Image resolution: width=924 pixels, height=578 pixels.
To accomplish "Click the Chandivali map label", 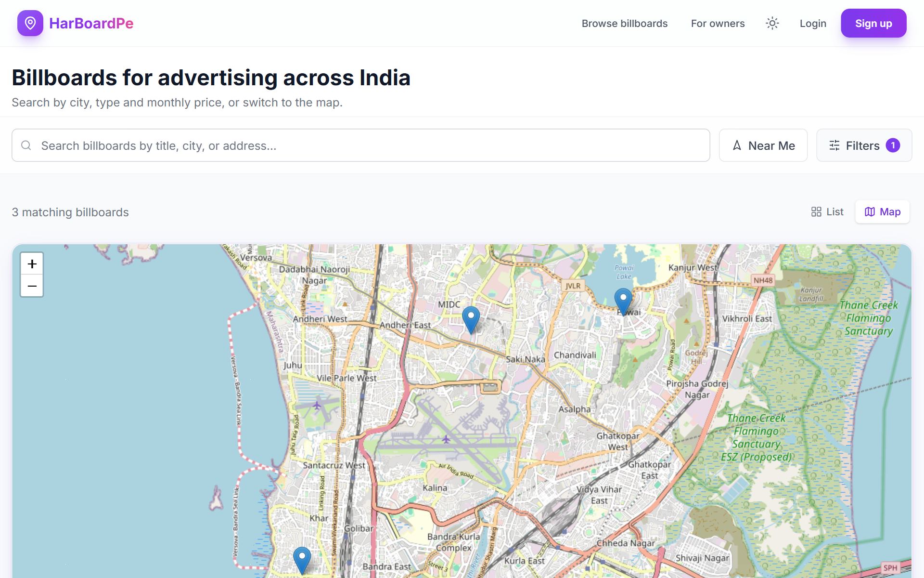I will (x=575, y=355).
